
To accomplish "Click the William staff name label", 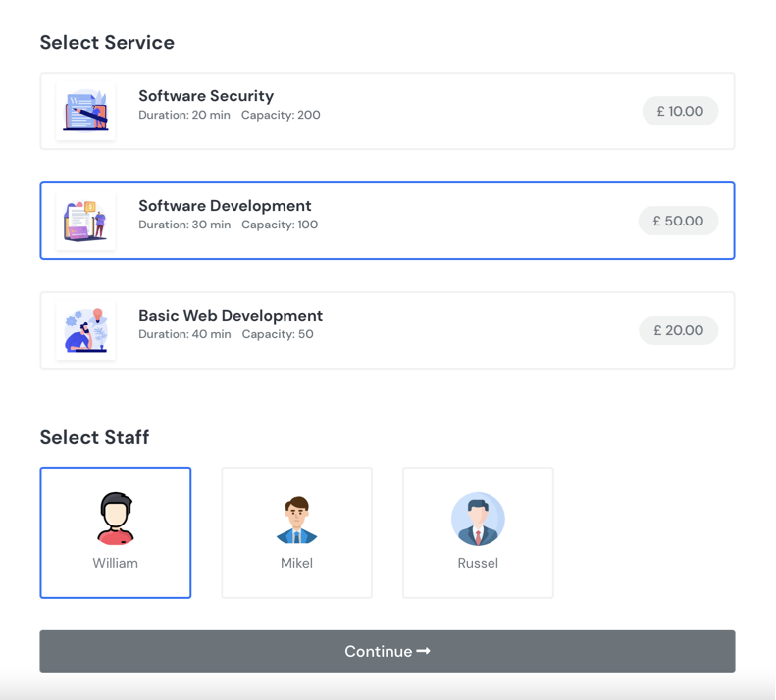I will tap(116, 563).
